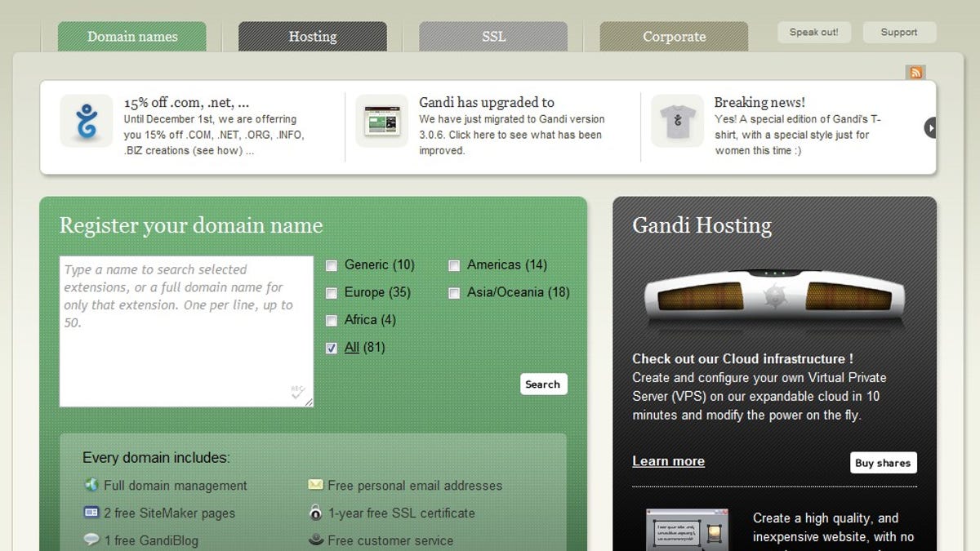
Task: Click the 'Free personal email addresses' text
Action: (x=415, y=486)
